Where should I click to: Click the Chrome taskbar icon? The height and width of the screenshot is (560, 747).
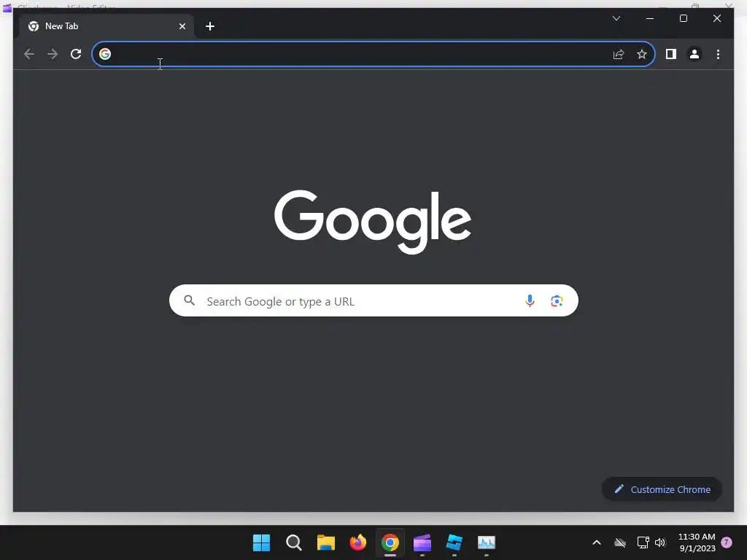coord(390,542)
